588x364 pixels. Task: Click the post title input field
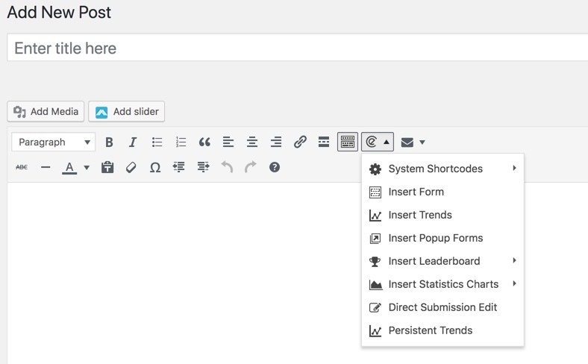pos(298,48)
